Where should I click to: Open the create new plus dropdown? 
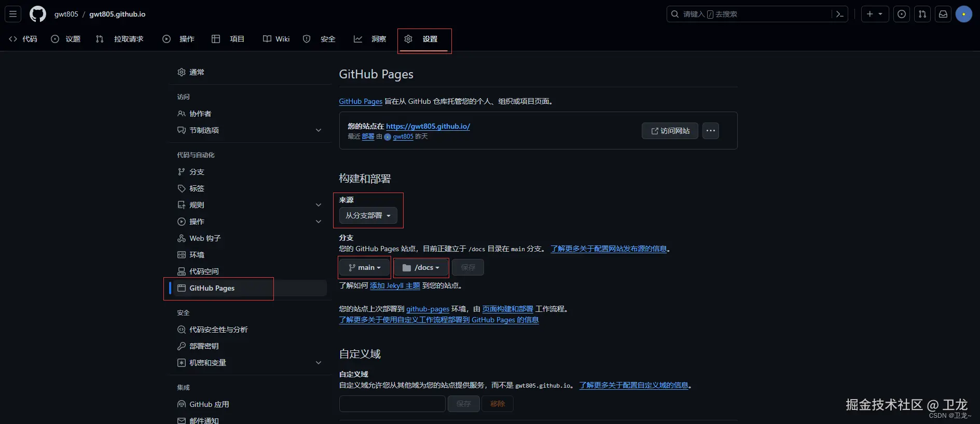tap(875, 14)
